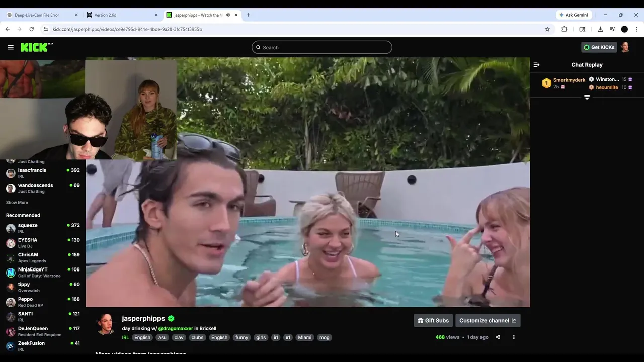The height and width of the screenshot is (362, 644).
Task: Open ZeekFusion channel avatar in Recommended
Action: (x=11, y=346)
